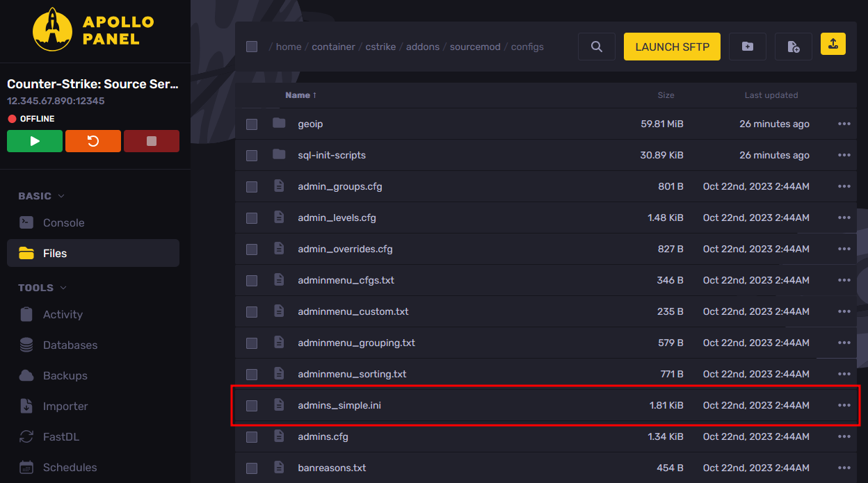Click the green start server button

click(x=35, y=141)
